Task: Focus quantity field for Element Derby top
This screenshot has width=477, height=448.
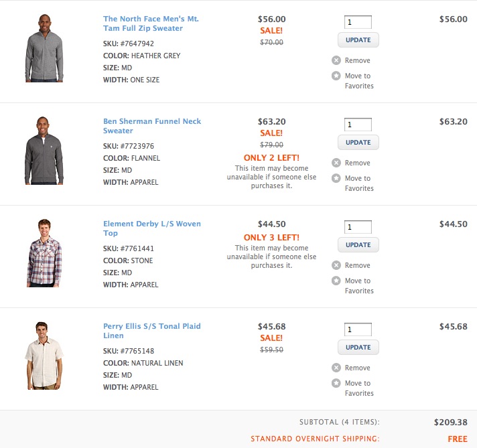Action: 358,227
